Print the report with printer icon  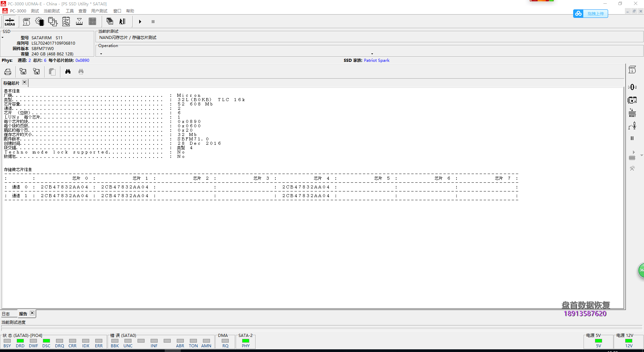pos(8,72)
